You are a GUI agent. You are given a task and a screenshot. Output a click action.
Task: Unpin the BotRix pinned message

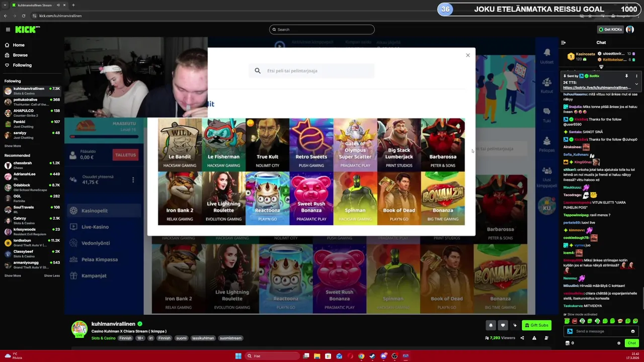pos(626,76)
